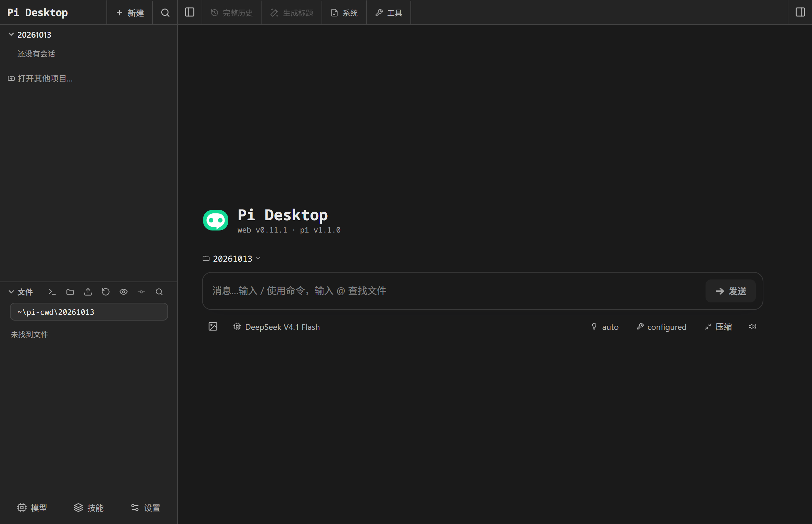Click 打开其他项目 open other project
812x524 pixels.
pyautogui.click(x=40, y=79)
